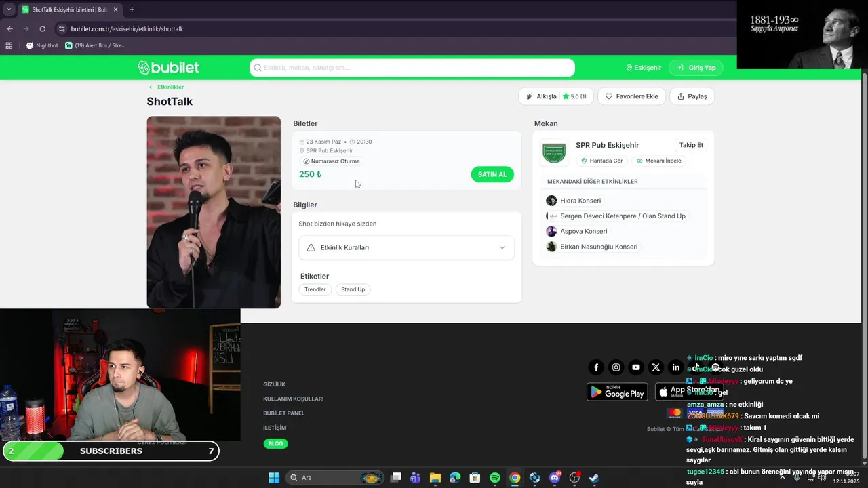Image resolution: width=868 pixels, height=488 pixels.
Task: Follow the venue with Takip Et
Action: pyautogui.click(x=691, y=145)
